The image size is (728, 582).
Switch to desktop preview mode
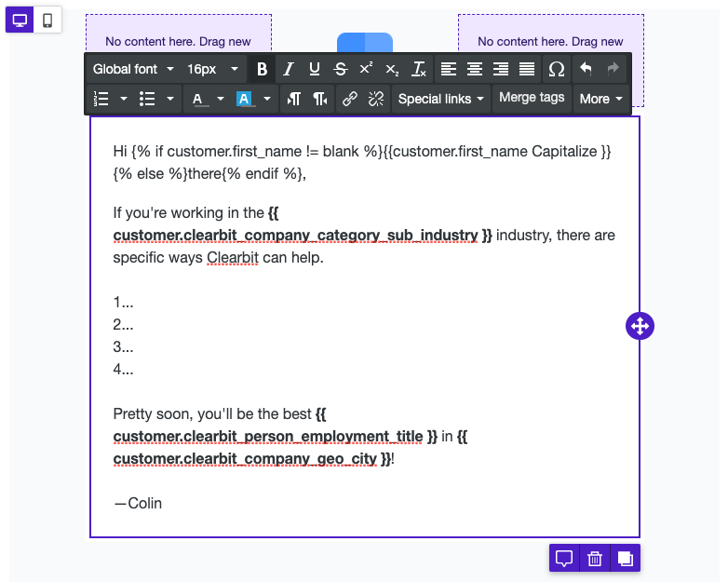pos(20,20)
